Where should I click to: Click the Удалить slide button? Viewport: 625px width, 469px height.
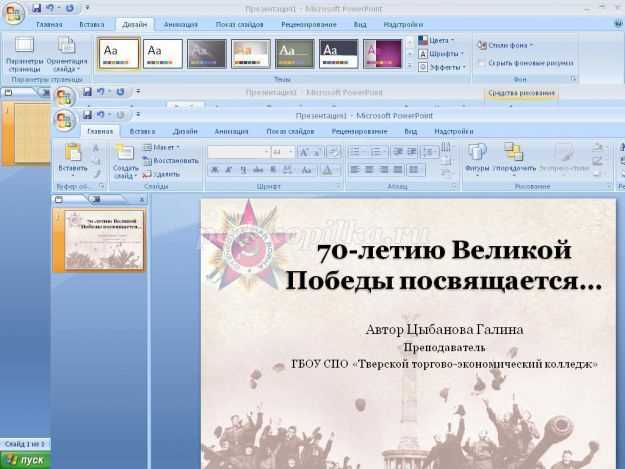161,175
